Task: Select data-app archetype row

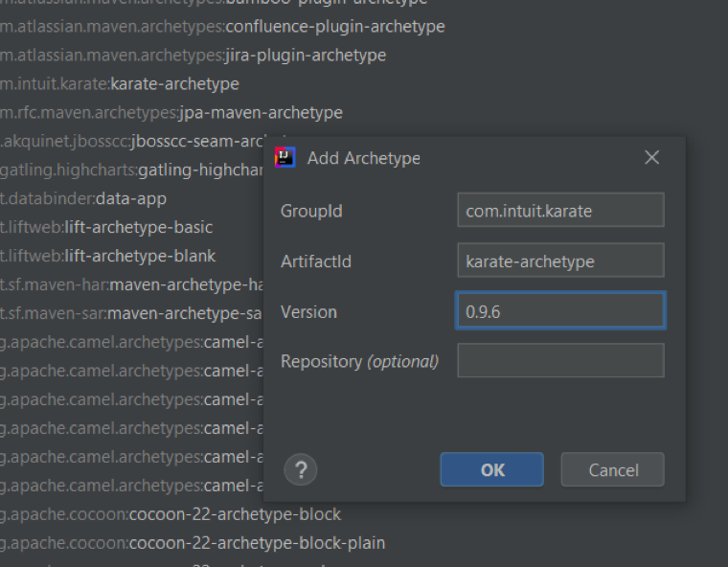Action: tap(83, 199)
